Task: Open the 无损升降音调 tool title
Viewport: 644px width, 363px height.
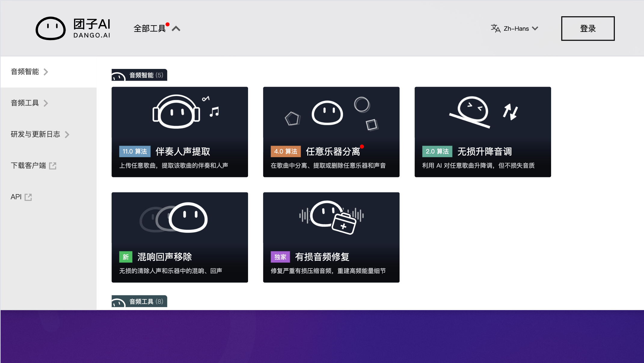Action: pyautogui.click(x=484, y=151)
